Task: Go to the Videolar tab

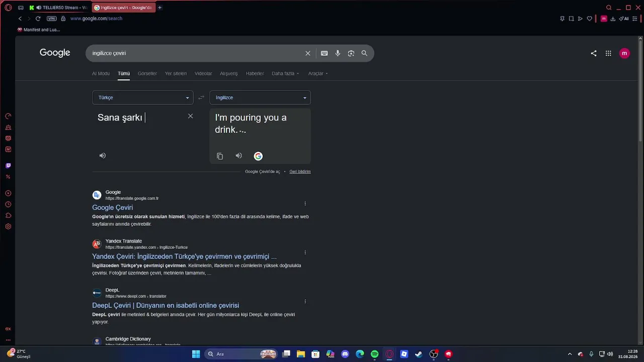Action: (203, 73)
